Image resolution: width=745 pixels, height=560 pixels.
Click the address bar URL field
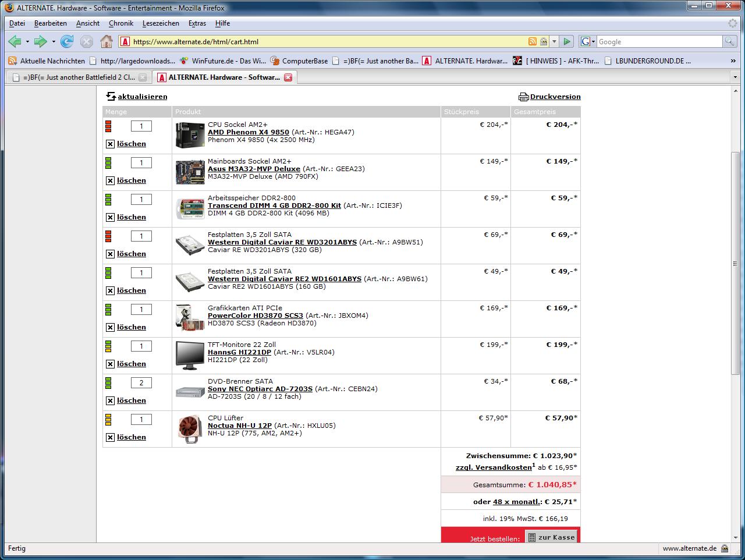(x=329, y=41)
